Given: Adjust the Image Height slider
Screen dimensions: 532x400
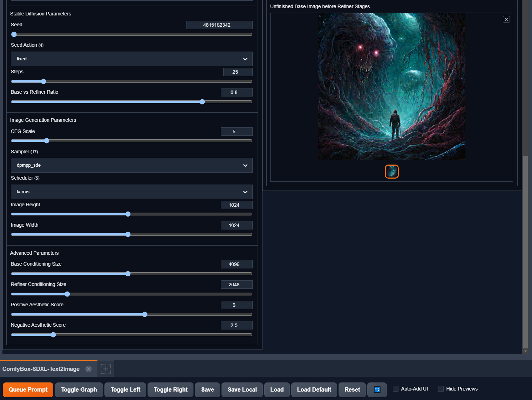Looking at the screenshot, I should 132,214.
